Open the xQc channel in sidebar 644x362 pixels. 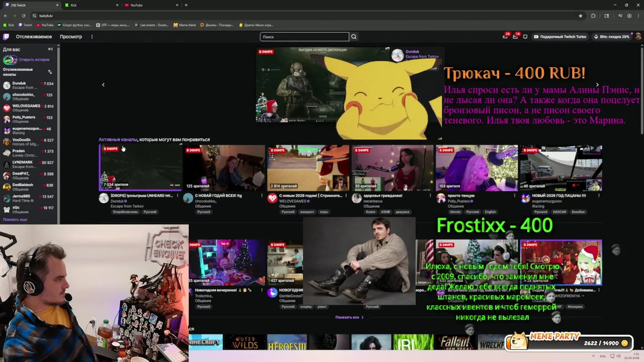pyautogui.click(x=29, y=210)
